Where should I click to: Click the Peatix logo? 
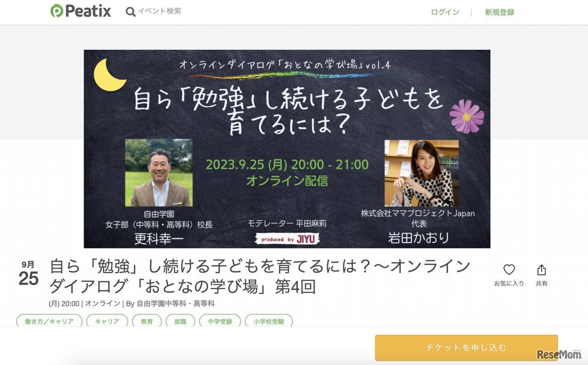tap(80, 11)
